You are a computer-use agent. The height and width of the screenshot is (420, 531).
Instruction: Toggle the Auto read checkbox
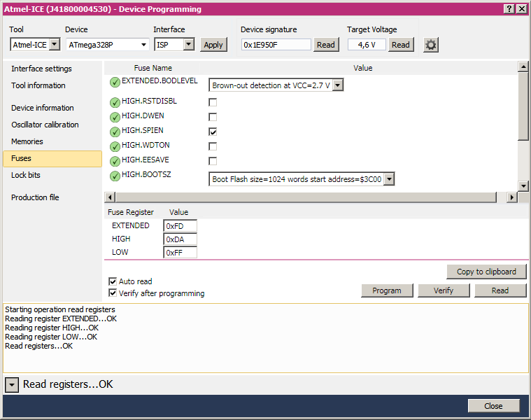(x=113, y=281)
